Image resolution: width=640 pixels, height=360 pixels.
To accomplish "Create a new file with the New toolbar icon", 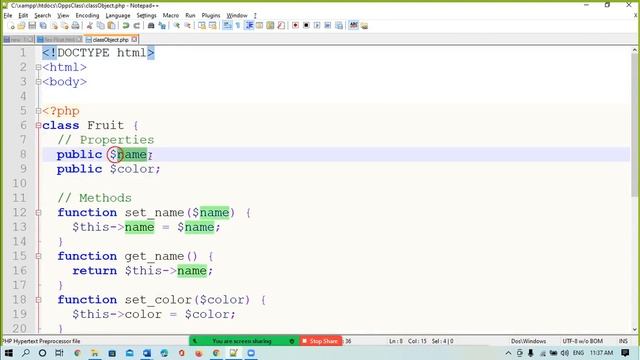I will click(11, 26).
